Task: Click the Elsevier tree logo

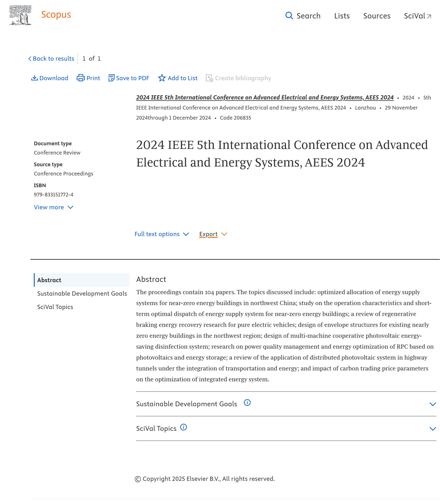Action: coord(20,15)
